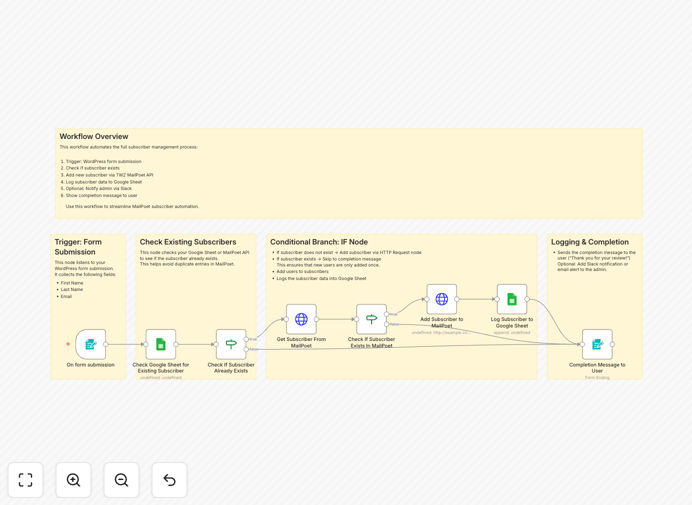Click 'Trigger: WordPress form submission' overview line
This screenshot has height=505, width=692.
pos(104,162)
